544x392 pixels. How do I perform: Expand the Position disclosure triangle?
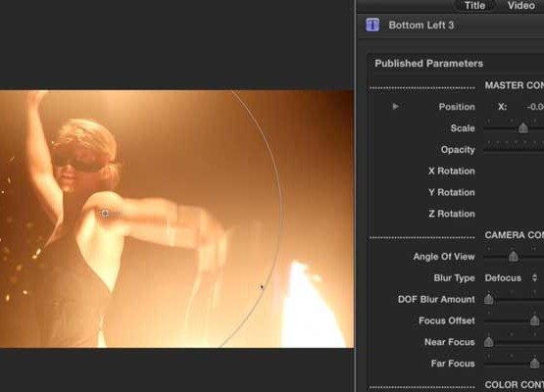tap(396, 107)
